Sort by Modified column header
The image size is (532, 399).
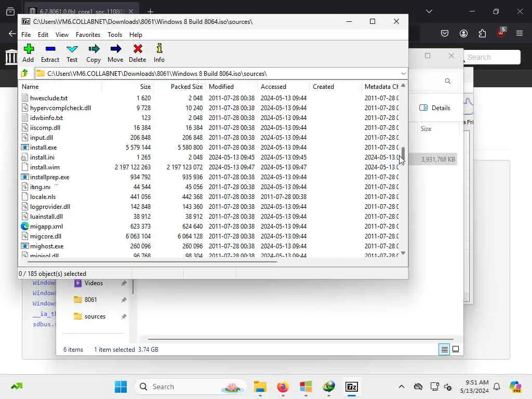pos(231,87)
